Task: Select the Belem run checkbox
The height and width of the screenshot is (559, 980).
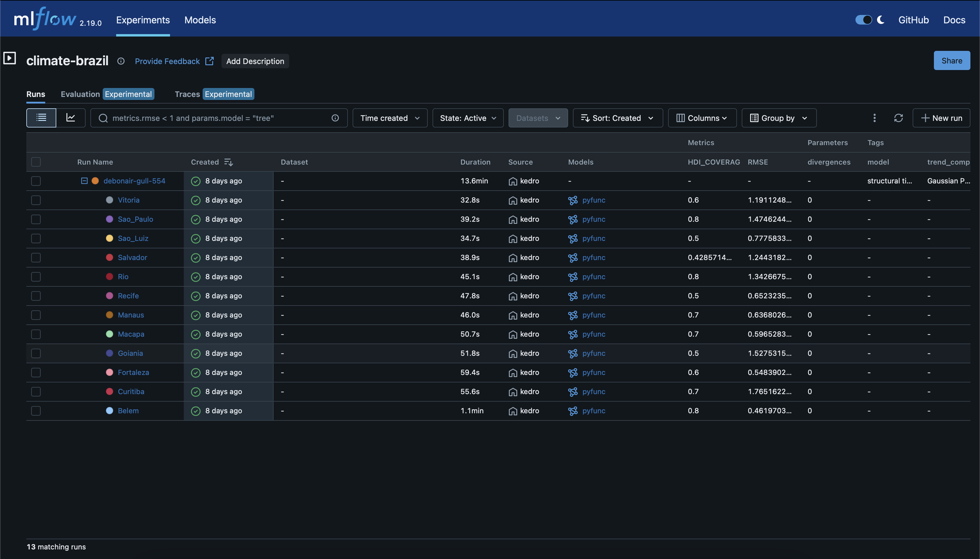Action: (36, 411)
